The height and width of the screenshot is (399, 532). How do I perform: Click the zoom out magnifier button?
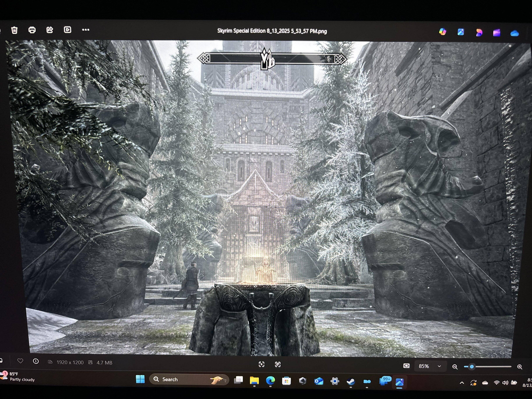[x=455, y=367]
